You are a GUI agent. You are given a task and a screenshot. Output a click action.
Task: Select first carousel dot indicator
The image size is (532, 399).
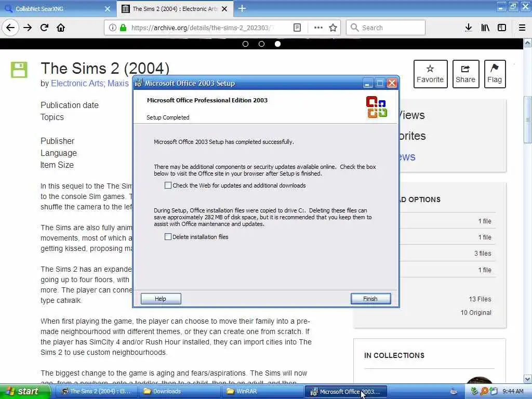click(246, 44)
